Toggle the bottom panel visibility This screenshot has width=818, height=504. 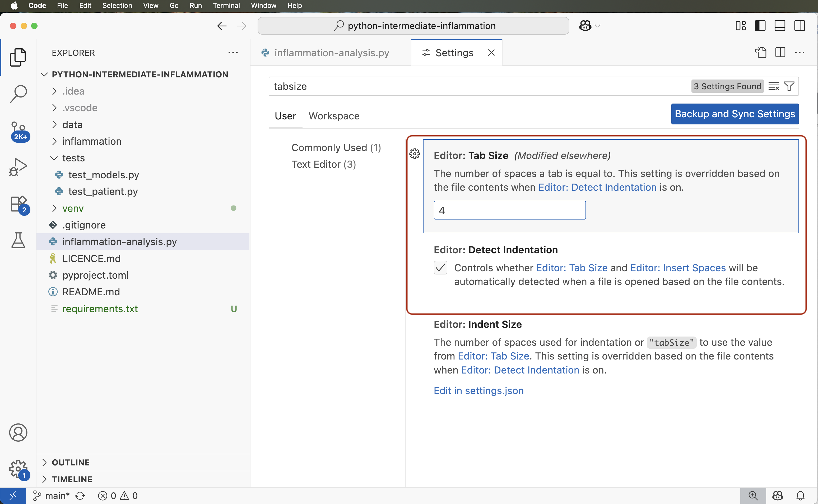tap(780, 26)
